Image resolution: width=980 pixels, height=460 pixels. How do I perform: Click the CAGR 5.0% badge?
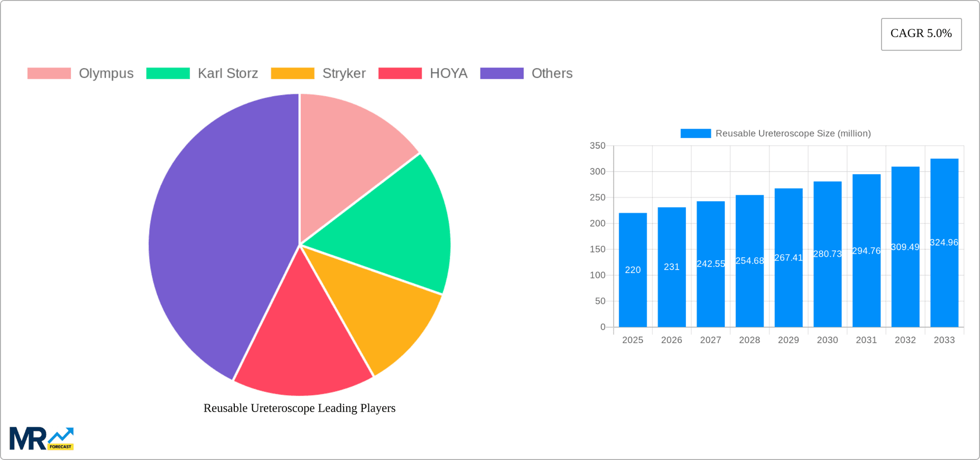[x=921, y=34]
